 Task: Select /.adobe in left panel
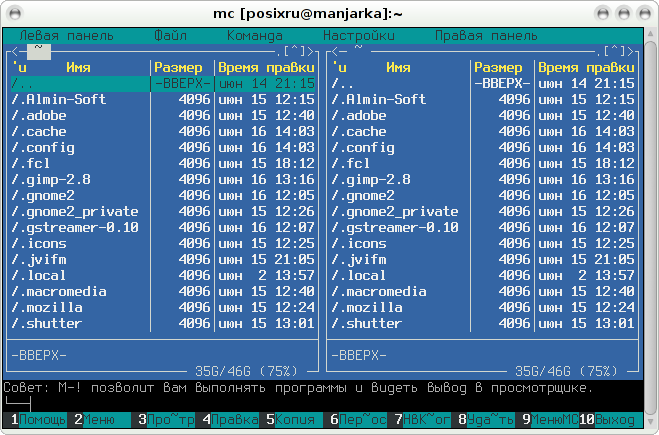163,116
